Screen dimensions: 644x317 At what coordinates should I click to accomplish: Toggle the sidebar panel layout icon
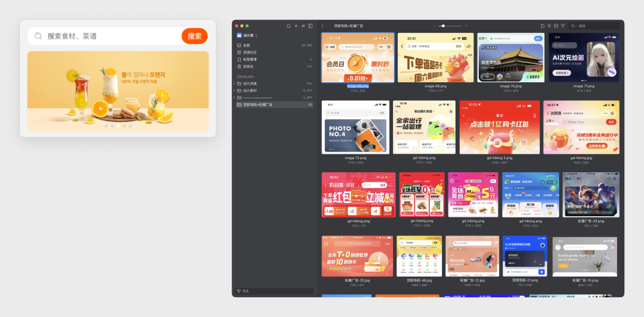tap(310, 26)
